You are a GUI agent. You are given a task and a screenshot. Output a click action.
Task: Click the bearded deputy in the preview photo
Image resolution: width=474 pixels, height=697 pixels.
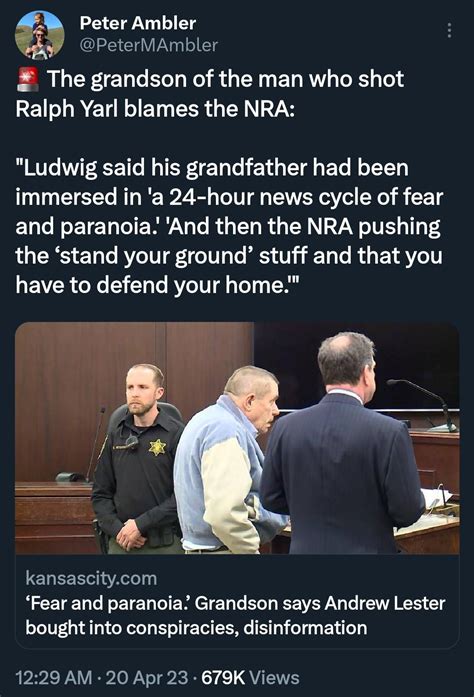[140, 458]
